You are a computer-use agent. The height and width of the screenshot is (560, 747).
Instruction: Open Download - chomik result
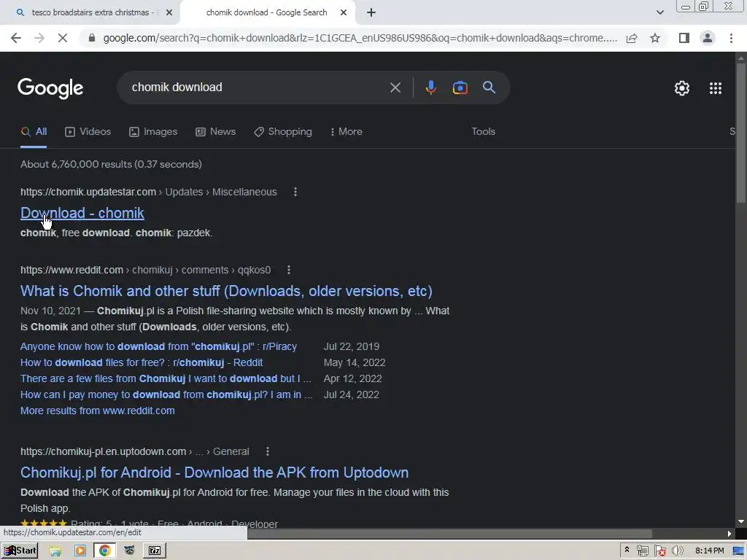(82, 214)
